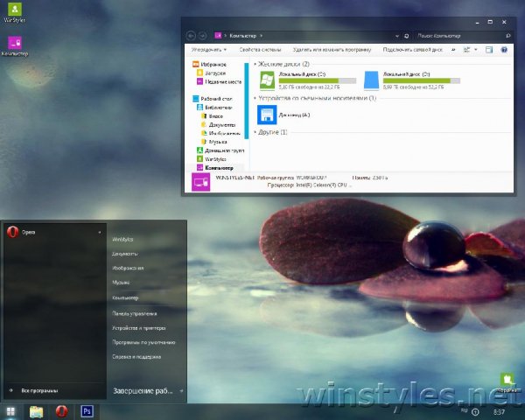This screenshot has height=420, width=525.
Task: Expand the shutdown options arrow
Action: click(181, 391)
